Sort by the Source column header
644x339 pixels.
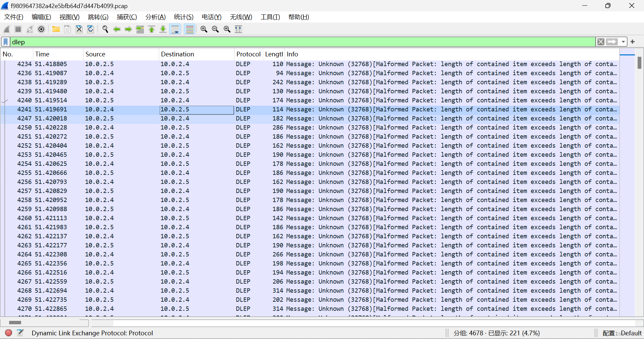[121, 54]
